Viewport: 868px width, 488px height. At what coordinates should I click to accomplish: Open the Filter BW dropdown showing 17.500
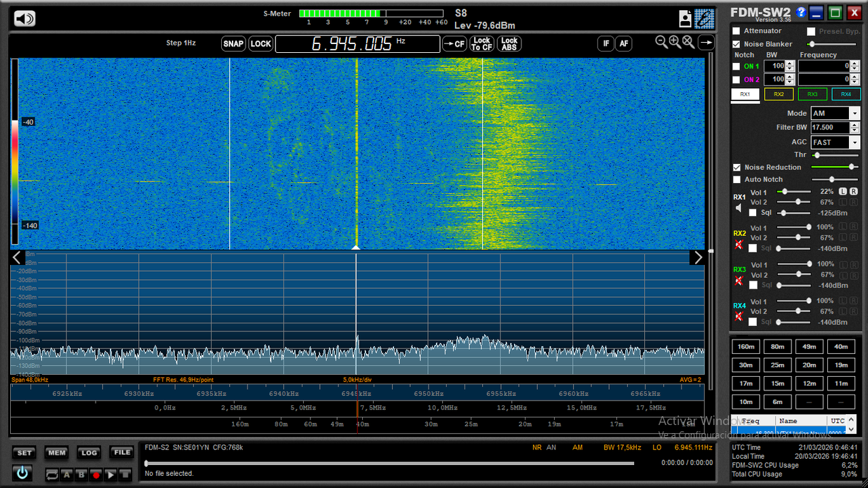click(835, 127)
